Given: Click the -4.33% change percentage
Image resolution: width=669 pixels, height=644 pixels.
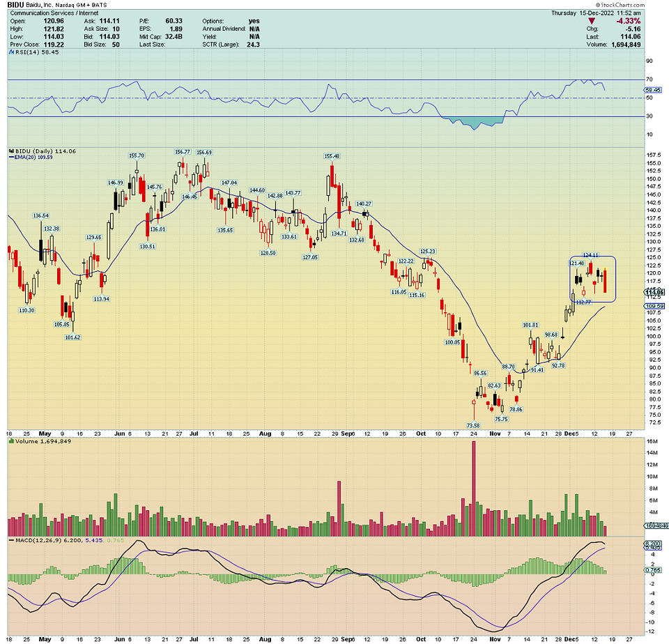Looking at the screenshot, I should click(629, 21).
